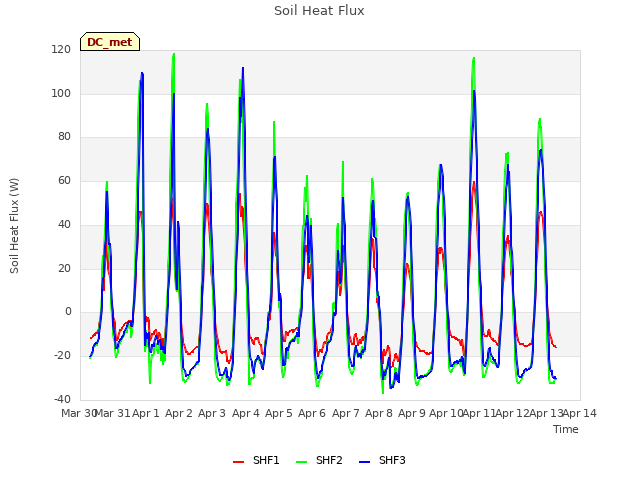Click the Apr 6 x-axis label
The height and width of the screenshot is (480, 640).
pyautogui.click(x=312, y=413)
